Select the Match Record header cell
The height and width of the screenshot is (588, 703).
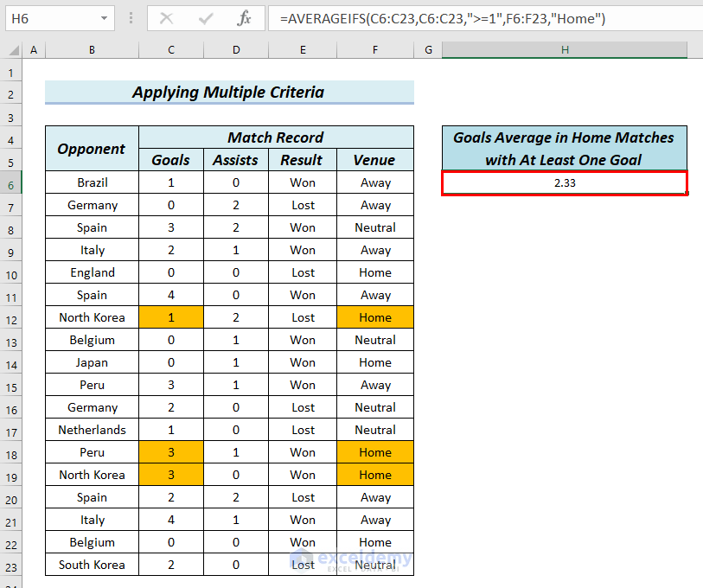[275, 137]
